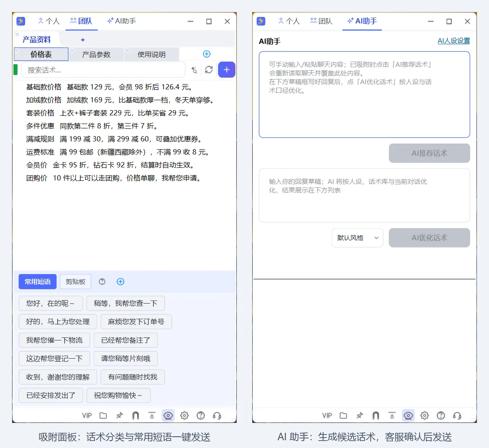
Task: Click the app logo in the AI助手 window
Action: click(x=261, y=21)
